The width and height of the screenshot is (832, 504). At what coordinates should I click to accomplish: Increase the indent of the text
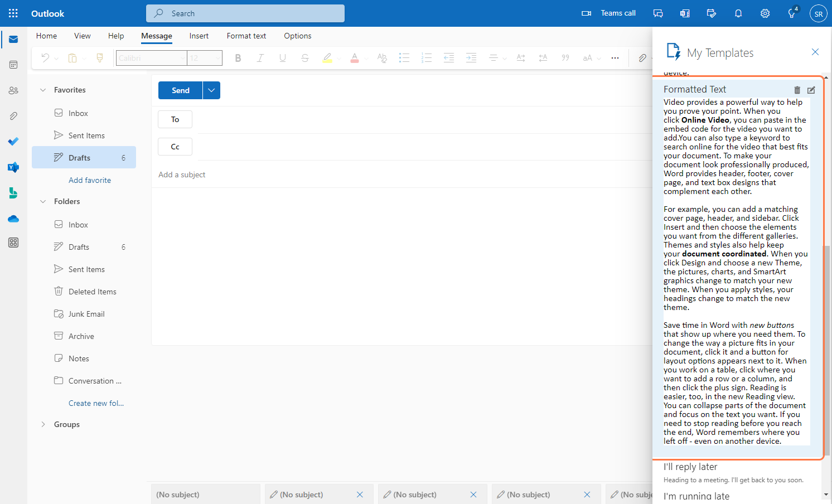(x=471, y=58)
